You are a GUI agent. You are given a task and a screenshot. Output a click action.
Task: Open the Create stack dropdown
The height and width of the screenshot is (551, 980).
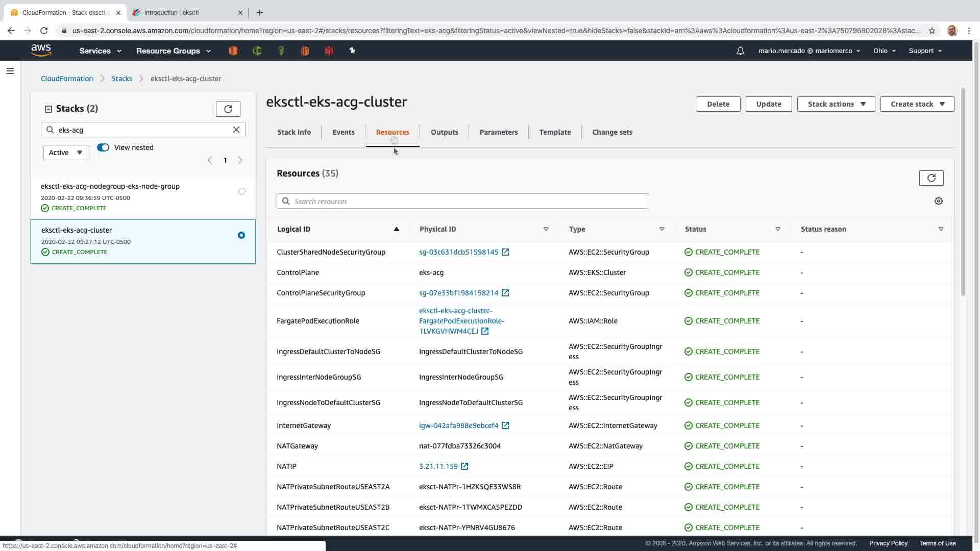(917, 104)
